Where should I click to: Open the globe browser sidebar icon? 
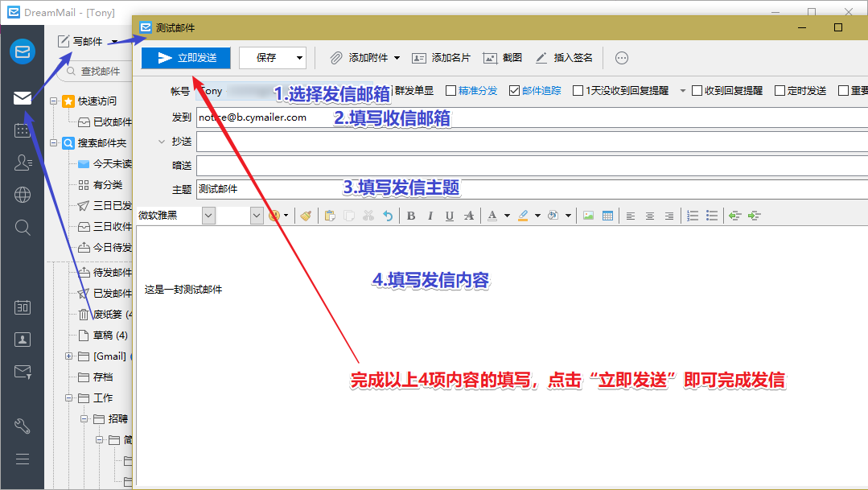pyautogui.click(x=23, y=195)
